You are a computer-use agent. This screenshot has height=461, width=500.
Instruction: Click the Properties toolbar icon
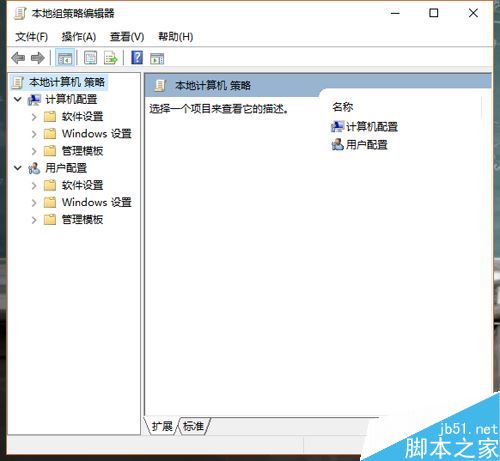point(90,58)
